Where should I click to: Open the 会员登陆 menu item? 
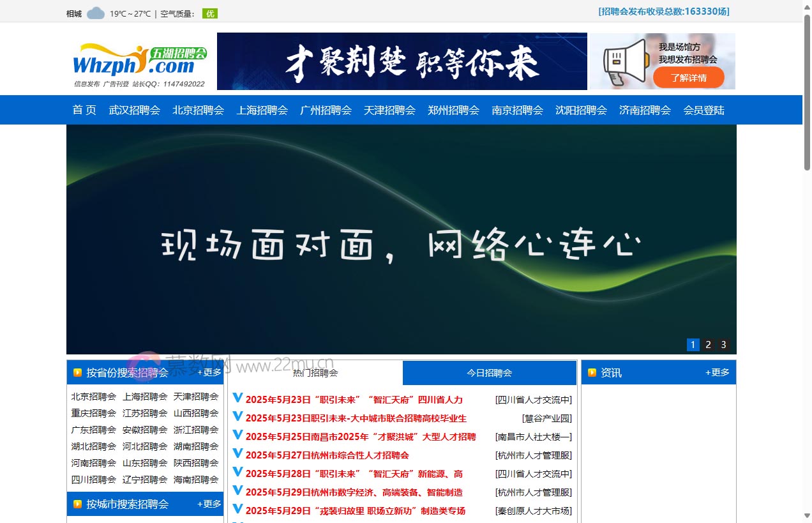(x=703, y=110)
